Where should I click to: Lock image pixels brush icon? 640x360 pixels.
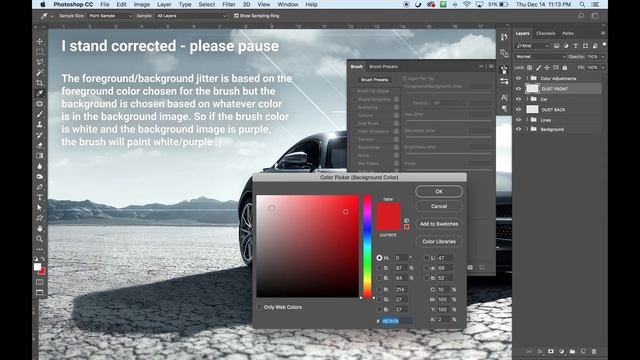click(538, 67)
